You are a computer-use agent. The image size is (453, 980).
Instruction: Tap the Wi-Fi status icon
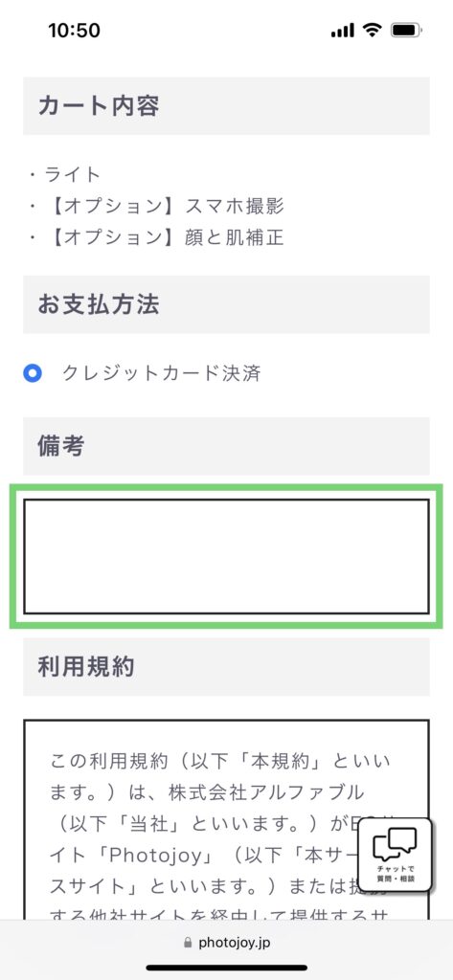(x=373, y=30)
